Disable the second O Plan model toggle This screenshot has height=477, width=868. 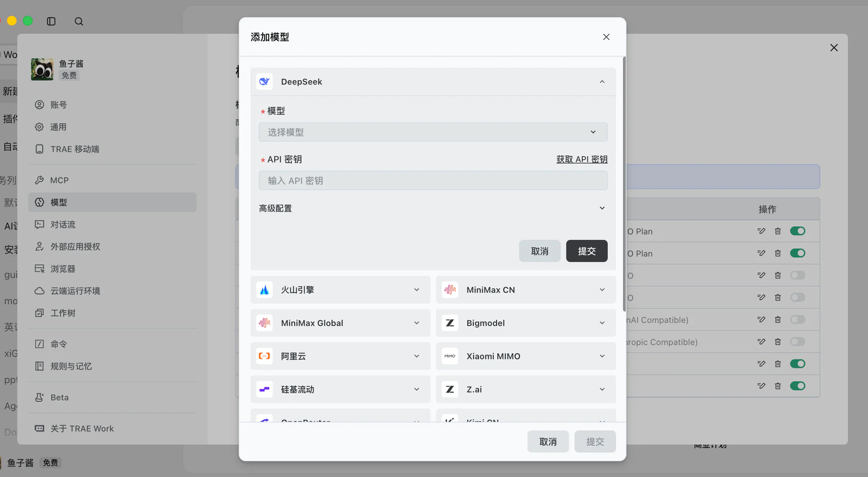(x=797, y=253)
